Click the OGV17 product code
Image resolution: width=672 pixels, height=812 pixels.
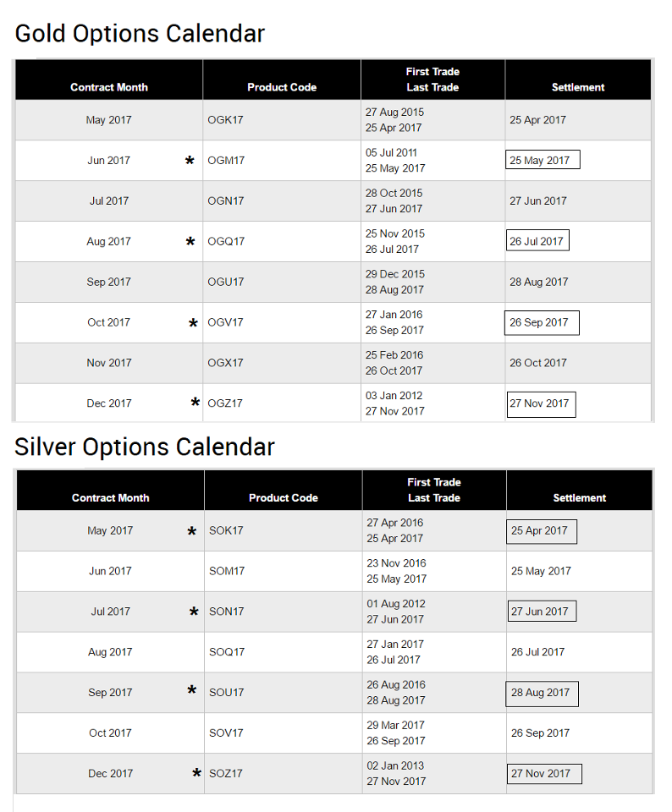[x=225, y=322]
